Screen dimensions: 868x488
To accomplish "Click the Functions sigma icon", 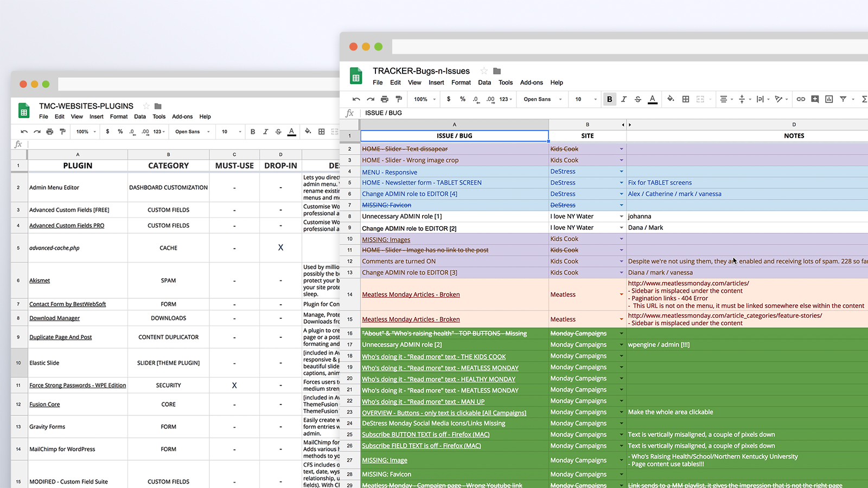I will 864,99.
